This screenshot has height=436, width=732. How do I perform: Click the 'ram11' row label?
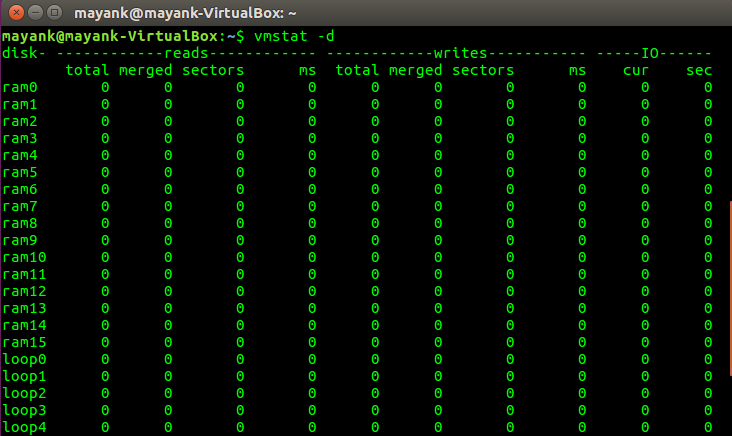24,274
